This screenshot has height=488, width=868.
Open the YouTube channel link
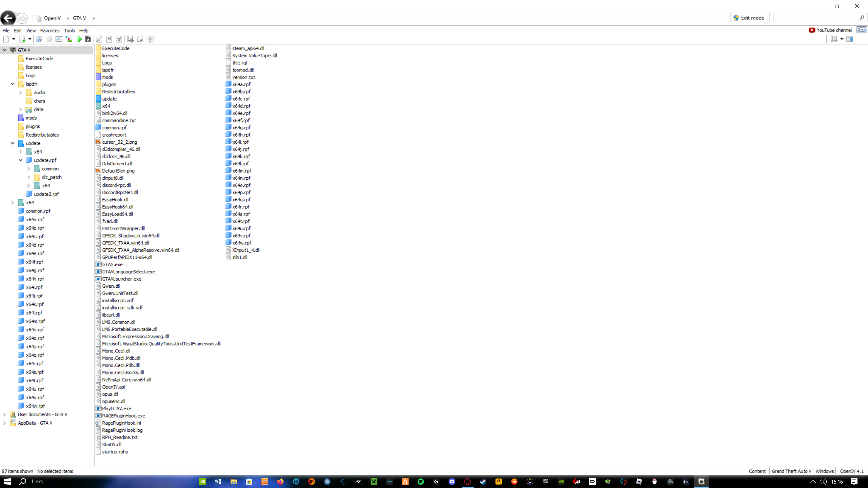click(x=830, y=30)
